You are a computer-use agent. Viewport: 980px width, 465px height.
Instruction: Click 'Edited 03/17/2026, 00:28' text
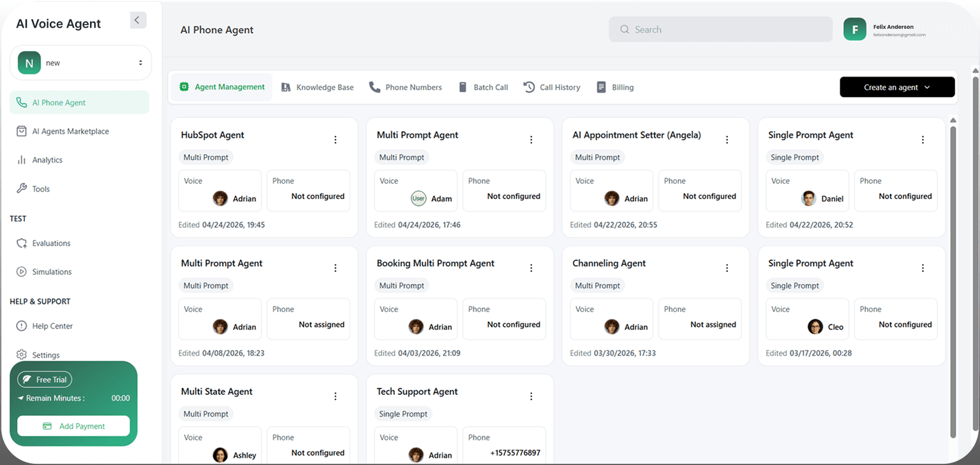click(809, 353)
